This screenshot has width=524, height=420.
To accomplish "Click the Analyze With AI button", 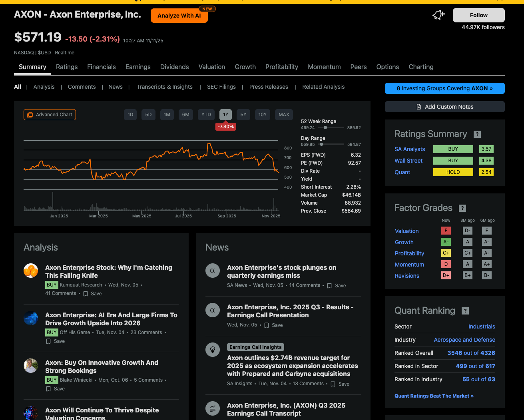I will click(x=179, y=16).
